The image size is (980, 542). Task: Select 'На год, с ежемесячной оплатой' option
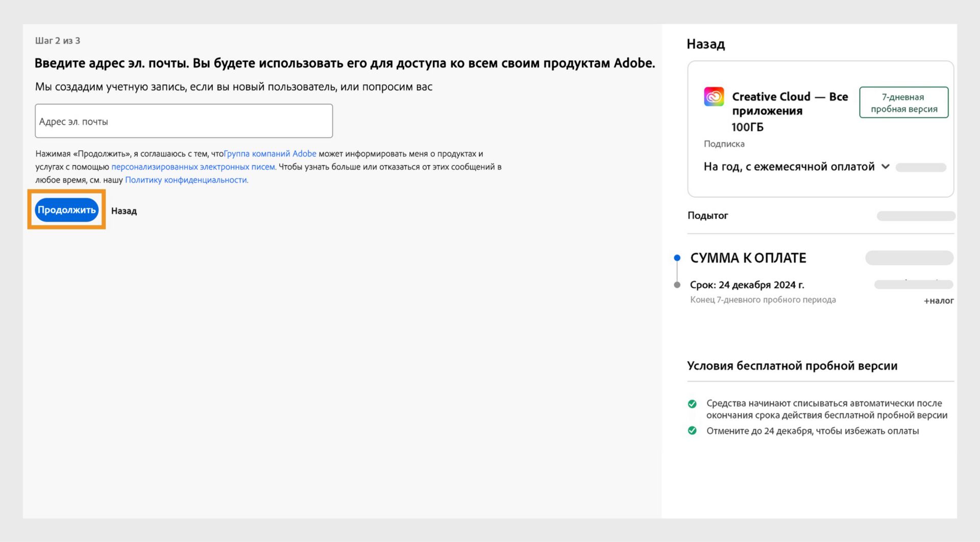[789, 167]
